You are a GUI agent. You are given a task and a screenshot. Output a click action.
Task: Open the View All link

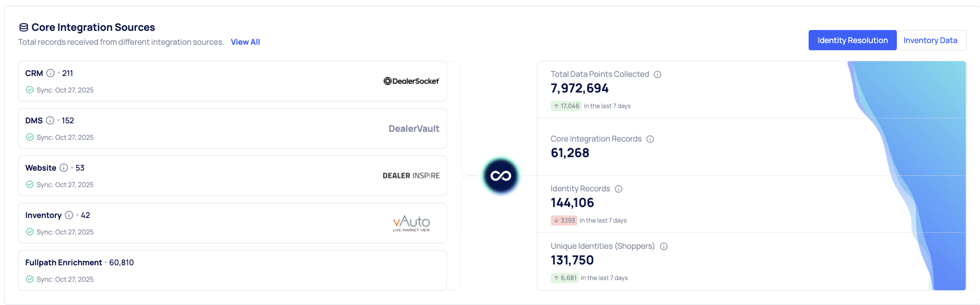(x=245, y=42)
